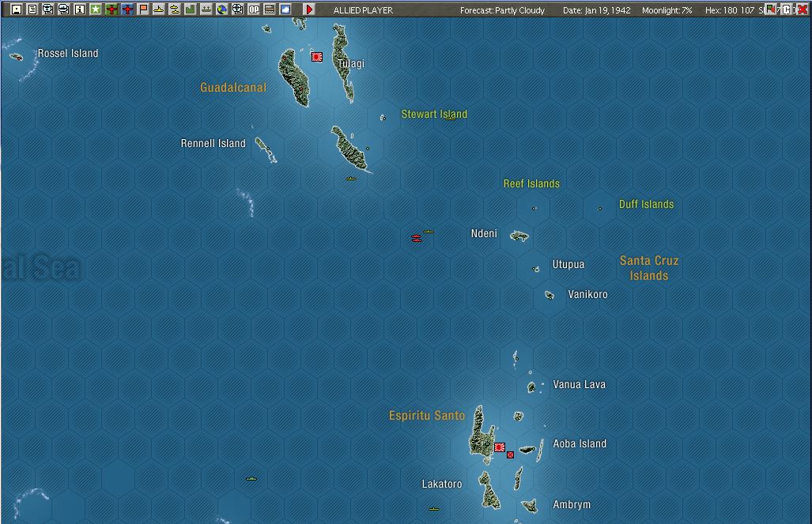812x524 pixels.
Task: Click the green-red flag icon at top right
Action: (771, 9)
